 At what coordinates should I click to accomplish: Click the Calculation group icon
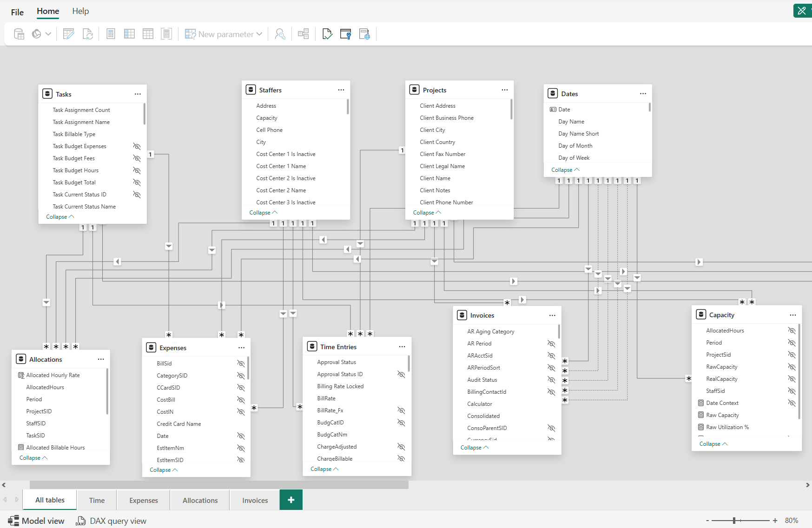[x=166, y=34]
